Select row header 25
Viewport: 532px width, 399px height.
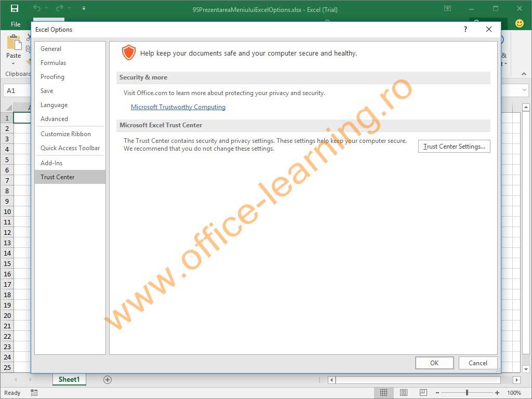click(x=7, y=367)
